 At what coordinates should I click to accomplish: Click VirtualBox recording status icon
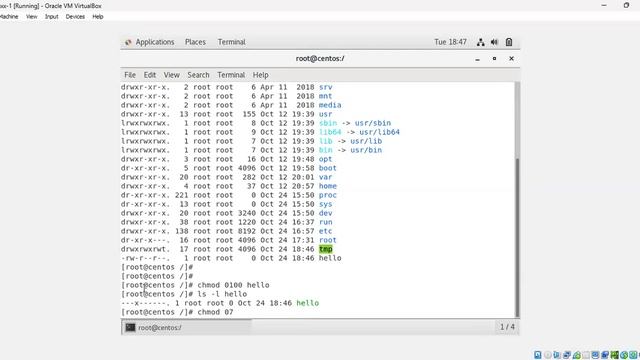(x=605, y=355)
